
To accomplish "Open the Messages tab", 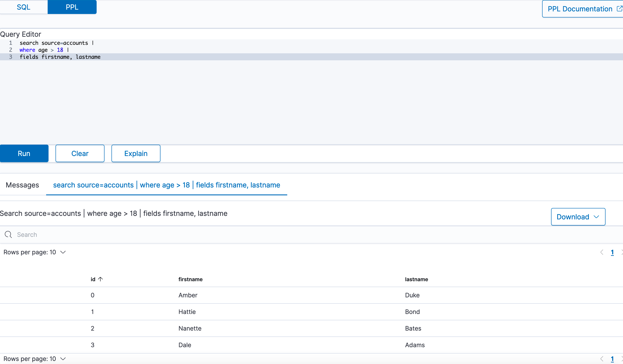I will pos(22,185).
